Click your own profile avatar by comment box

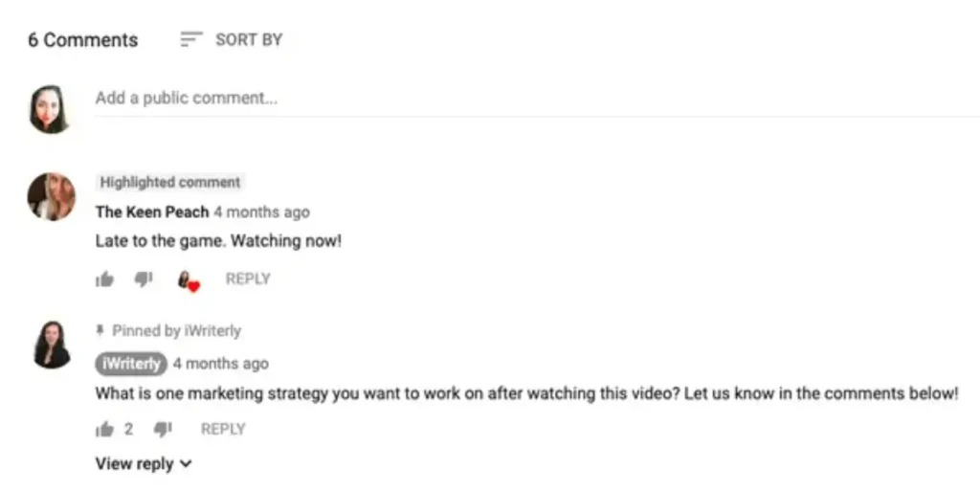[50, 109]
